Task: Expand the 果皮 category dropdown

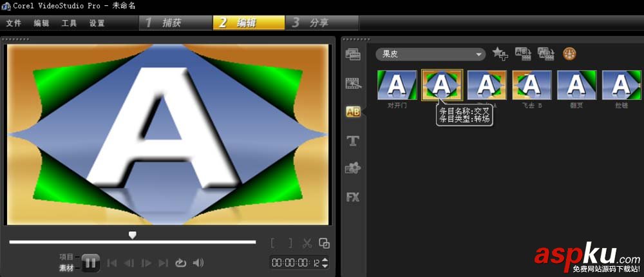Action: pyautogui.click(x=430, y=54)
